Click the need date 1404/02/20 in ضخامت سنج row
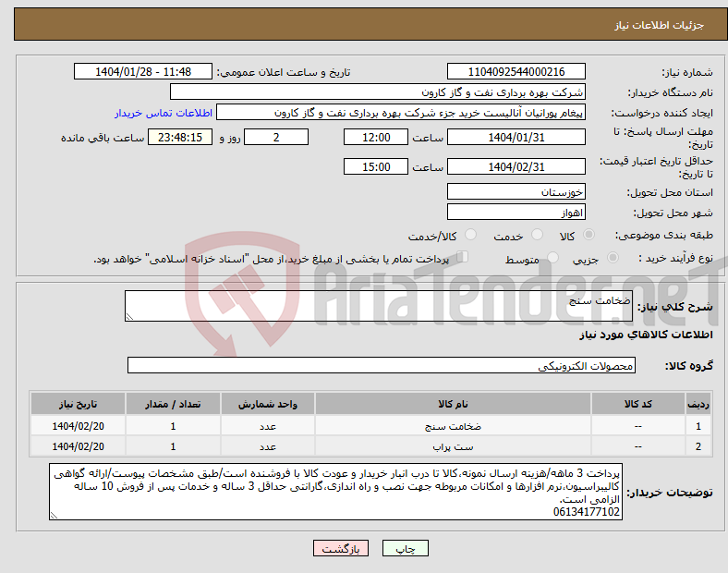Image resolution: width=728 pixels, height=573 pixels. 78,426
